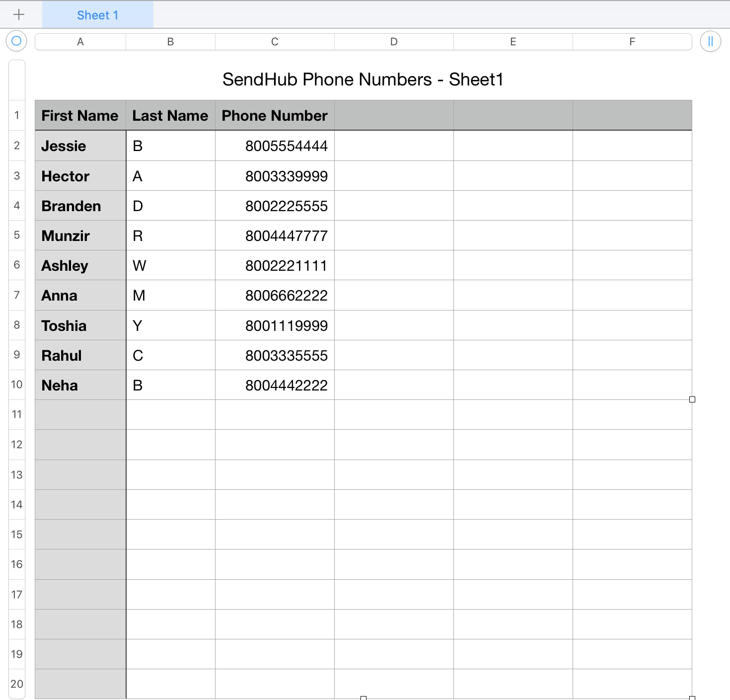Screen dimensions: 730x700
Task: Select the Munzir cell
Action: point(80,235)
